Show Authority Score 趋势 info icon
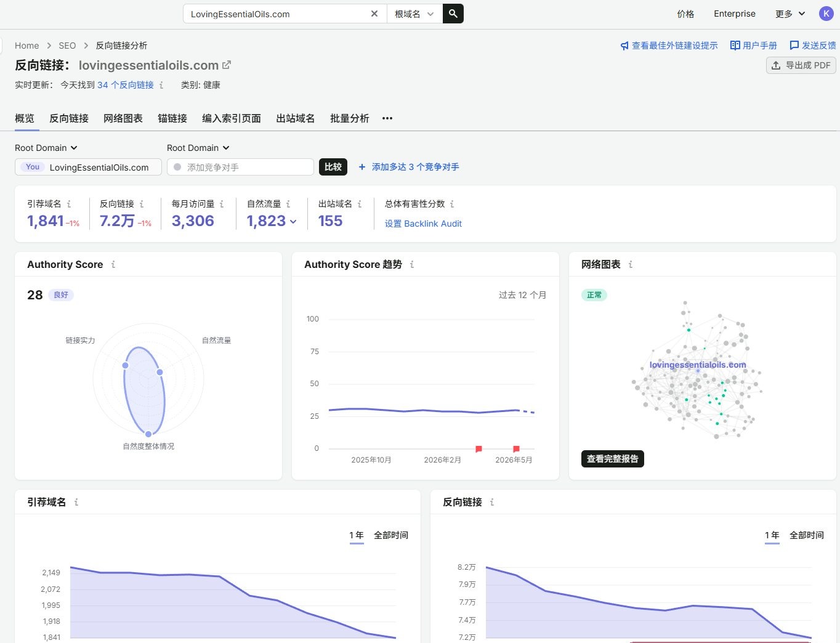 412,264
